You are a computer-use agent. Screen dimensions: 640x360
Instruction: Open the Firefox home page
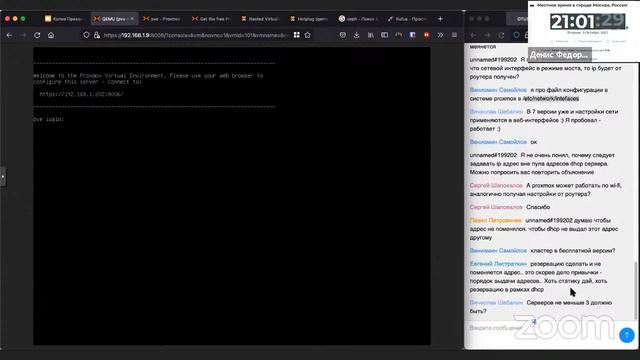point(51,36)
